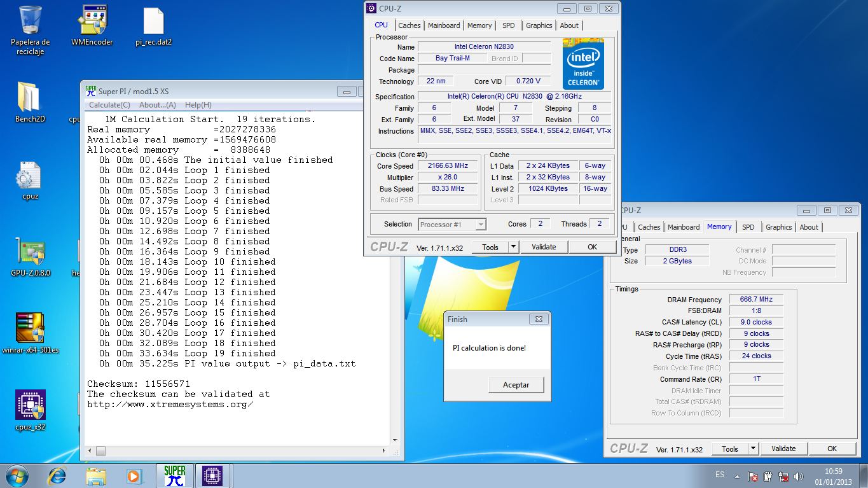Click the Intel Inside Celeron logo
The height and width of the screenshot is (488, 868).
click(x=583, y=64)
